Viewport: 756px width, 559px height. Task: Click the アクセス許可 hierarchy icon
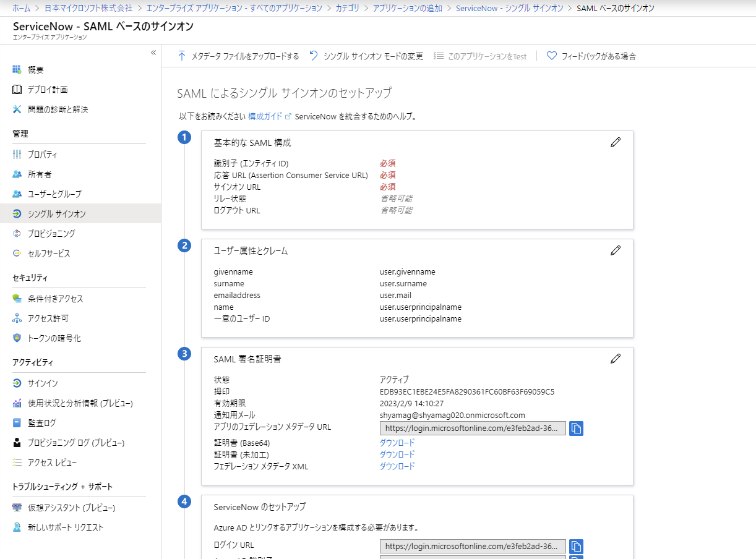[x=17, y=318]
